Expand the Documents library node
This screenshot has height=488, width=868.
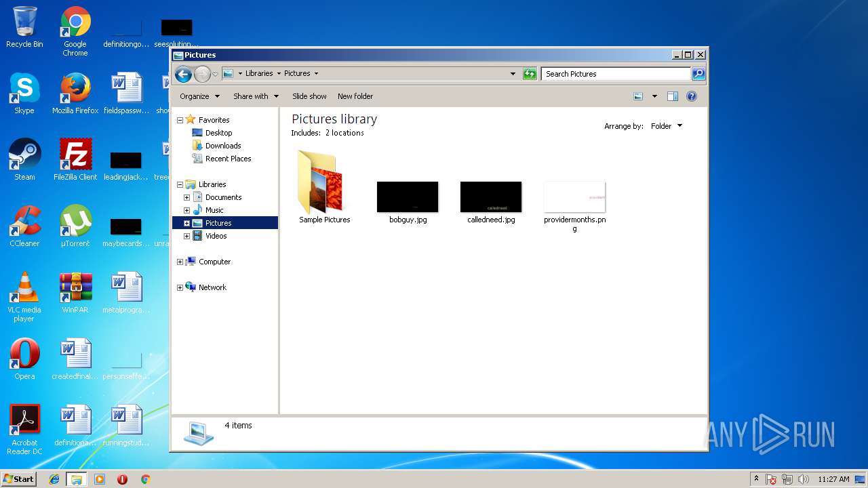186,197
